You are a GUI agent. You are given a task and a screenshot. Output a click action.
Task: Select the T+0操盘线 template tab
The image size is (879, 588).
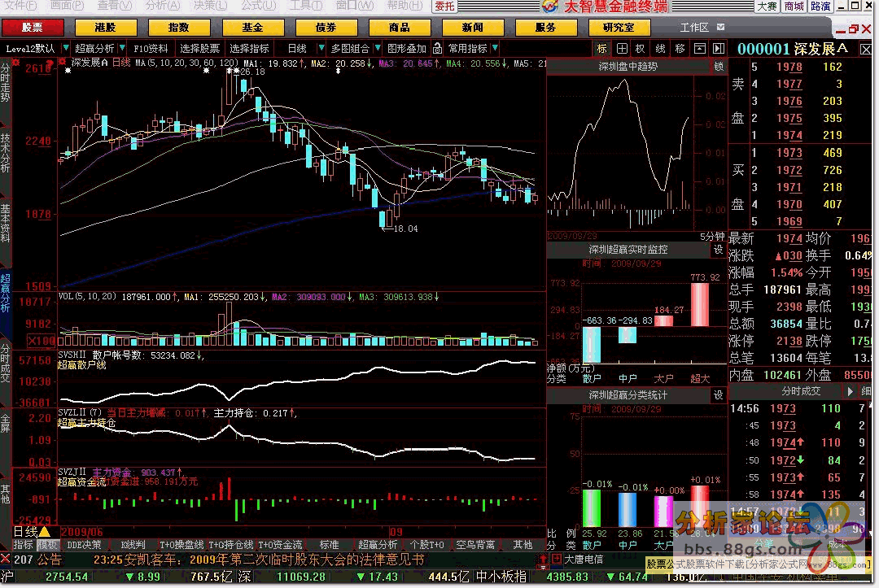(181, 544)
